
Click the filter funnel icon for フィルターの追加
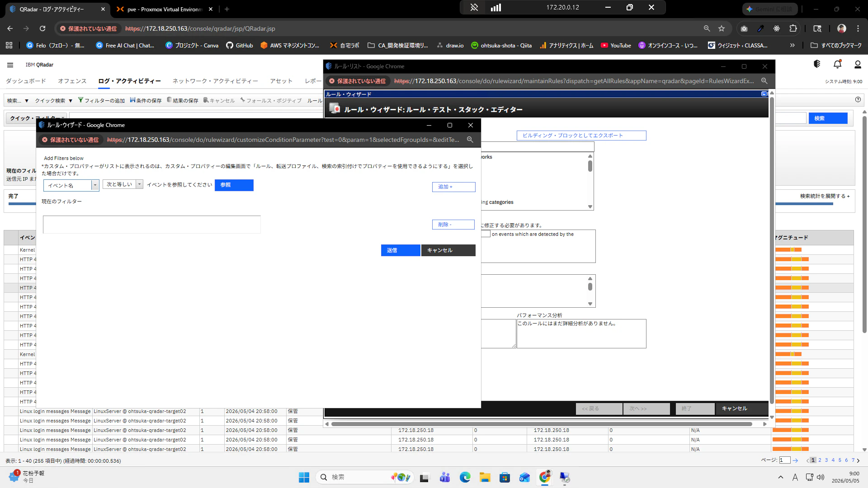80,100
